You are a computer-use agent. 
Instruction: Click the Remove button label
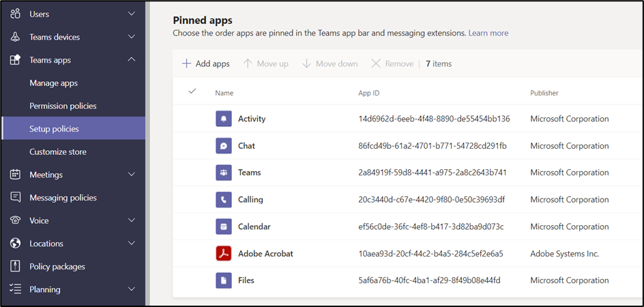[399, 63]
